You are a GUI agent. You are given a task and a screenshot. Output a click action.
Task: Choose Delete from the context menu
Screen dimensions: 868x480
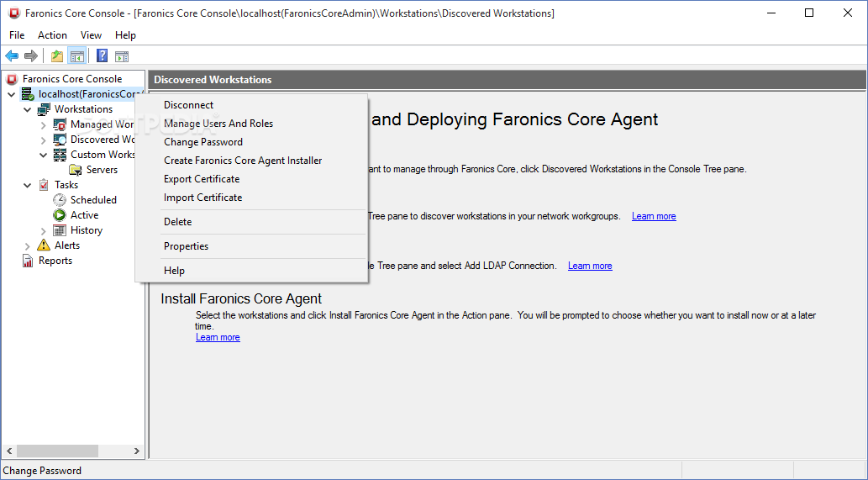pyautogui.click(x=251, y=221)
